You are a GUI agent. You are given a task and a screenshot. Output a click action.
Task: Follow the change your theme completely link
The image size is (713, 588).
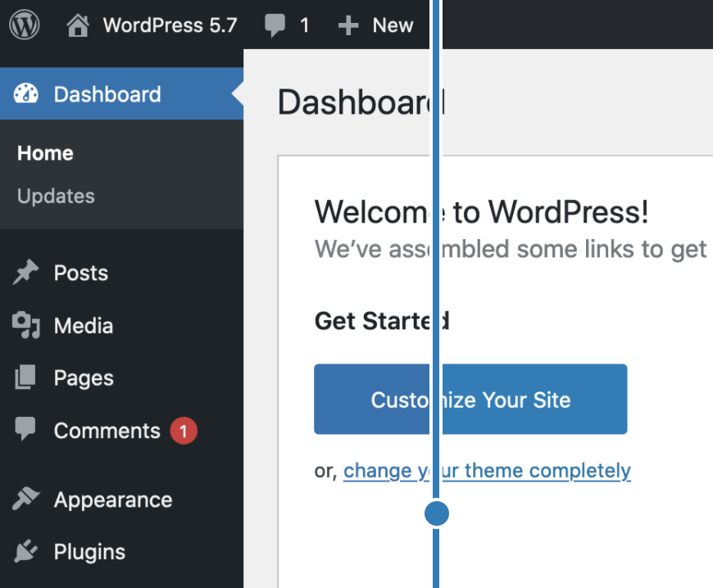point(487,471)
